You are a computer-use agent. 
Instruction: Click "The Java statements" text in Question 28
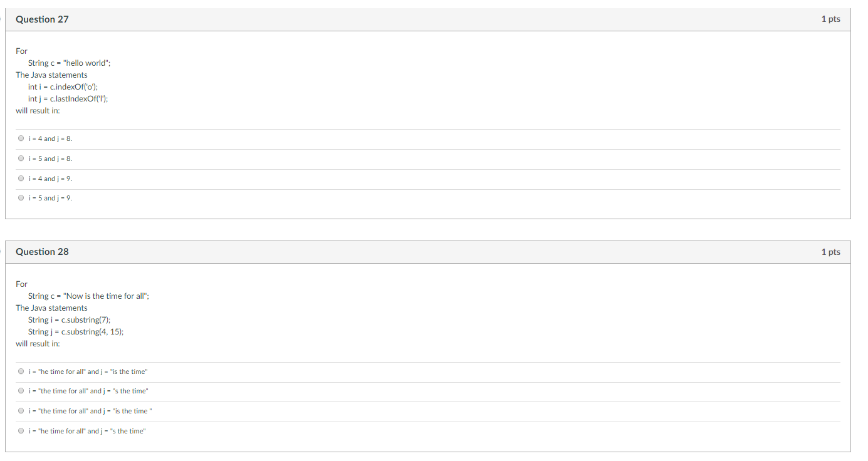point(51,308)
